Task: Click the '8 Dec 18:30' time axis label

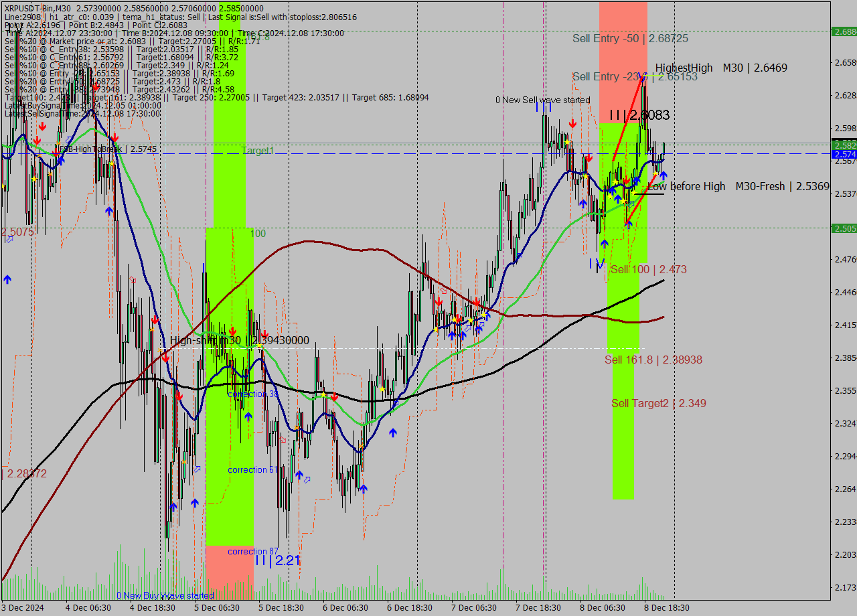Action: (x=667, y=608)
